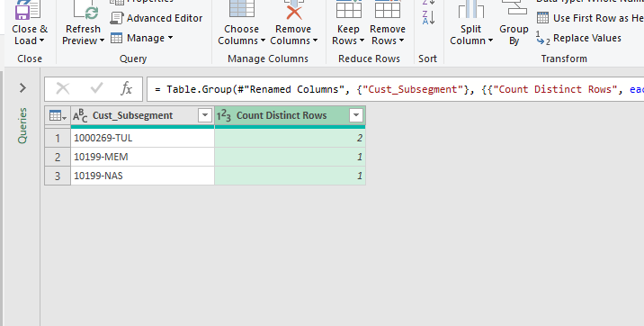
Task: Click the Advanced Editor icon
Action: pos(117,18)
